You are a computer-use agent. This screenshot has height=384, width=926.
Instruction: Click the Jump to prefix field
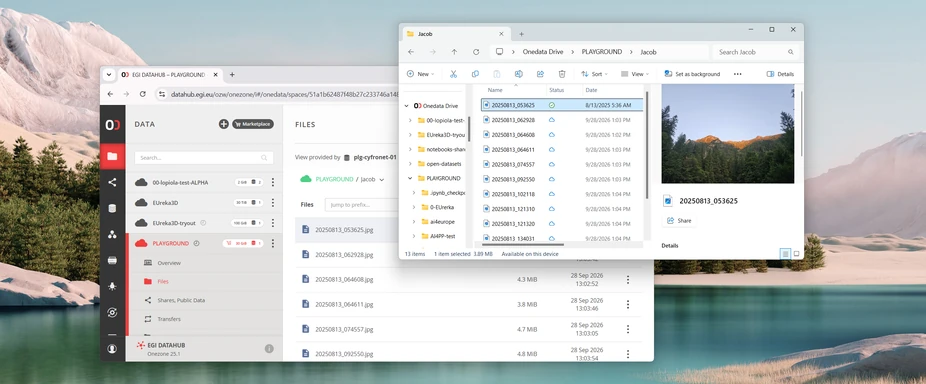click(x=361, y=204)
